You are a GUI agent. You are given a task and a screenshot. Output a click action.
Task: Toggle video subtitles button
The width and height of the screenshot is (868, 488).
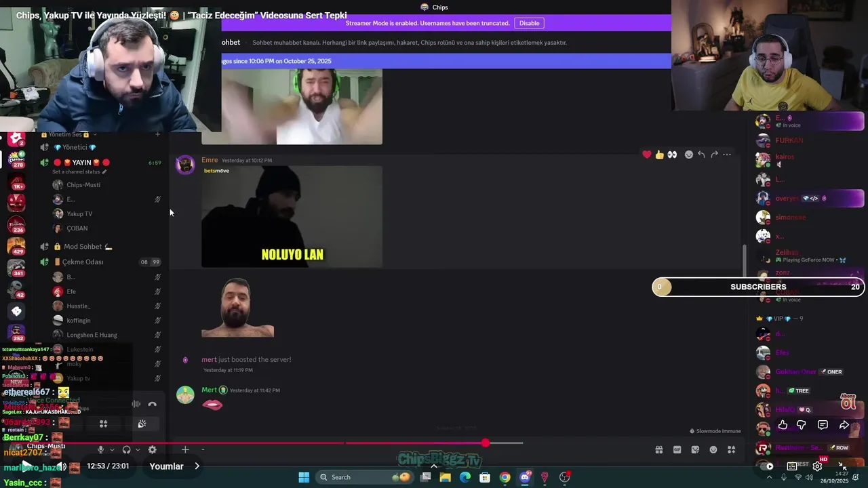pyautogui.click(x=792, y=466)
